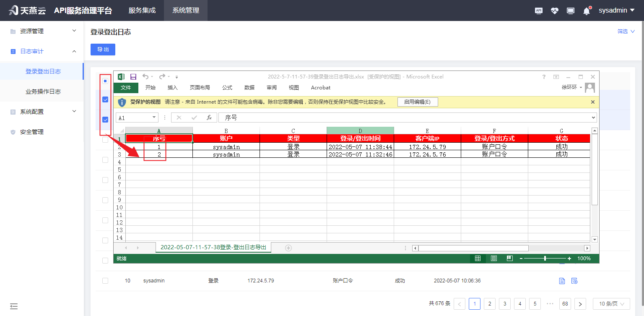Viewport: 644px width, 316px height.
Task: Open the screen monitor icon in the header
Action: pyautogui.click(x=570, y=10)
